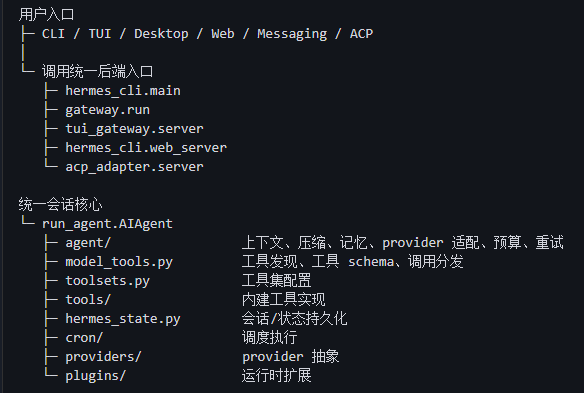Select the agent/ folder entry
Image resolution: width=584 pixels, height=393 pixels.
(x=88, y=243)
